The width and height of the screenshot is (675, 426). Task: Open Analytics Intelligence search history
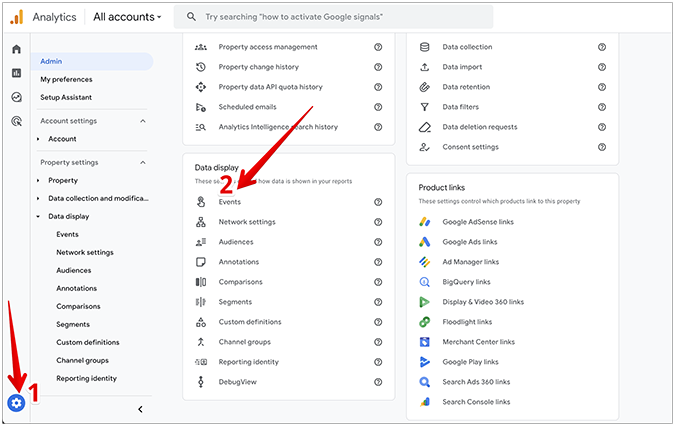pyautogui.click(x=278, y=127)
